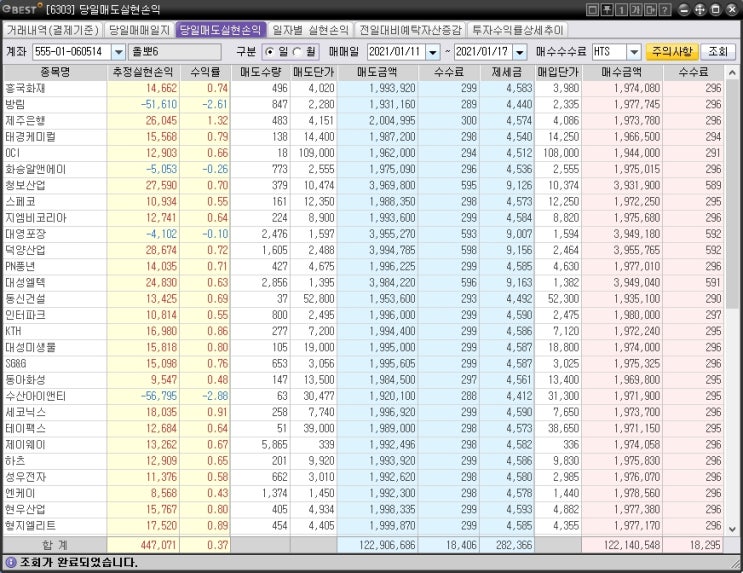Expand the 매수수수료 HTS dropdown
Viewport: 743px width, 573px height.
point(634,52)
